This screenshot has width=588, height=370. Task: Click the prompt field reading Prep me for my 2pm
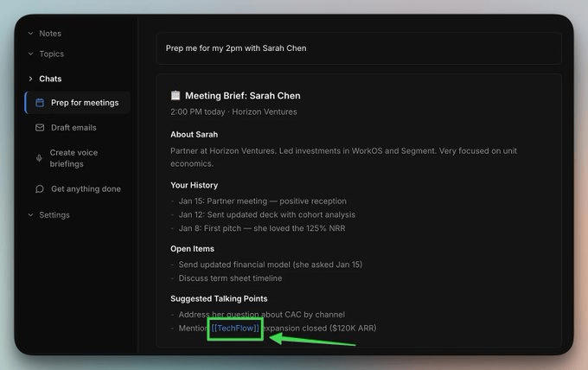(x=359, y=48)
